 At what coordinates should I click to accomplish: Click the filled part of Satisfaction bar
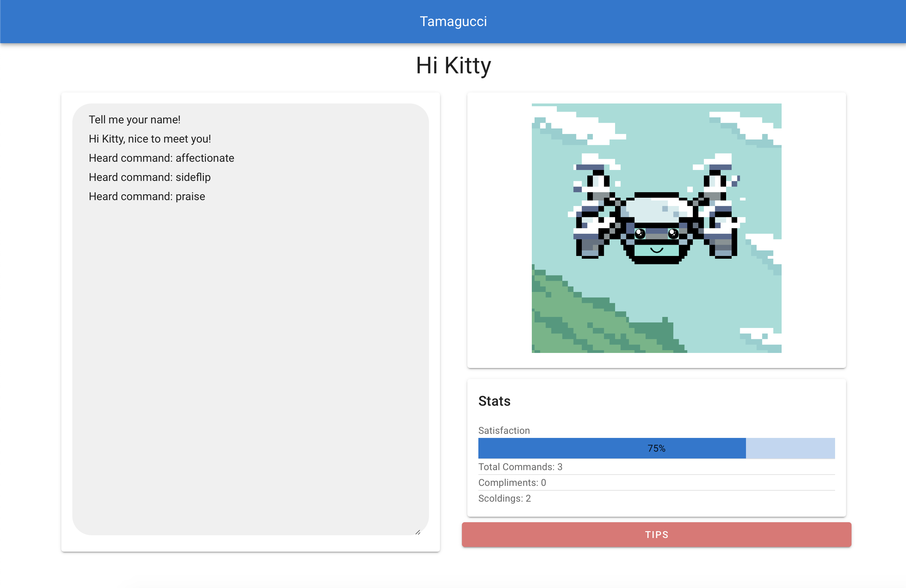[x=571, y=448]
